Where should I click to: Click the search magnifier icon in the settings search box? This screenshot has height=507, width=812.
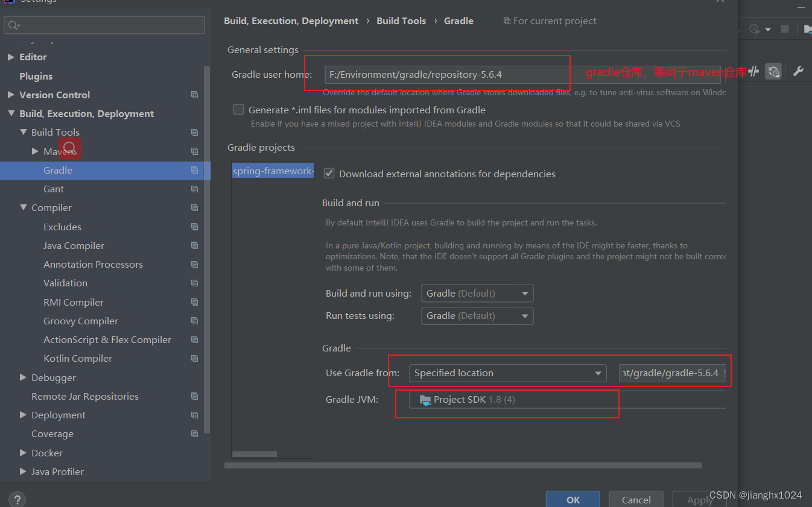pos(14,25)
